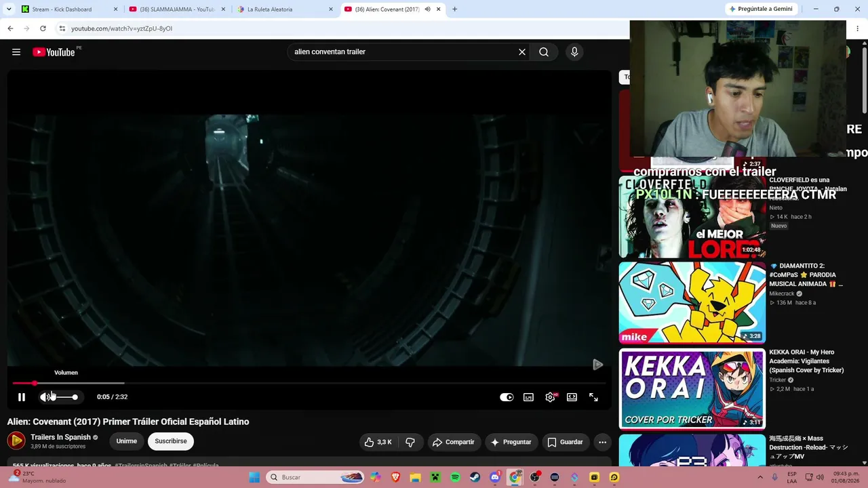Image resolution: width=868 pixels, height=488 pixels.
Task: Go back to the previous page
Action: (x=10, y=28)
